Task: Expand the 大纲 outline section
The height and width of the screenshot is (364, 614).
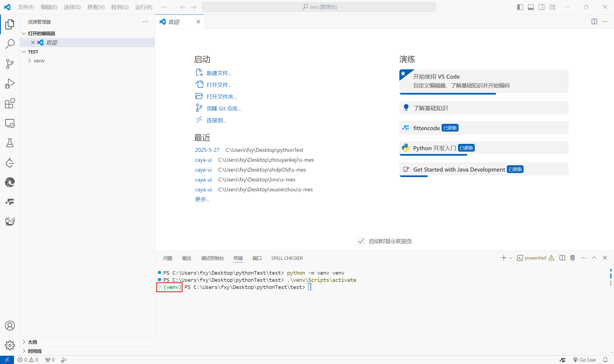Action: [x=32, y=342]
